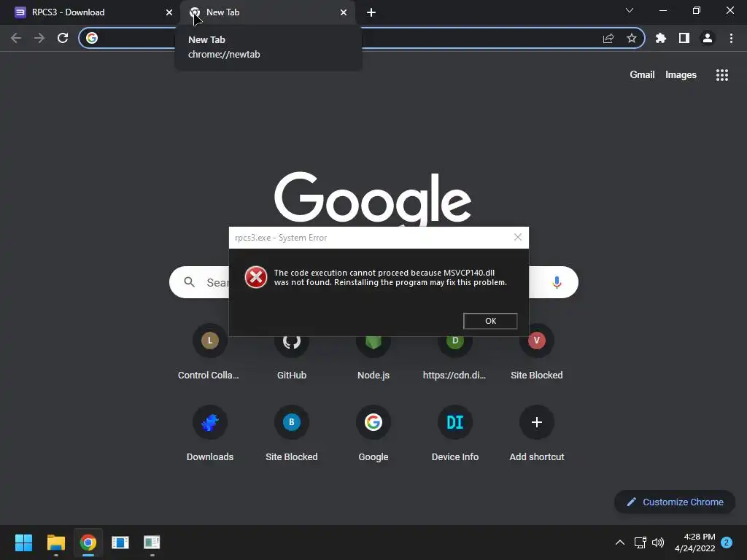
Task: Click Add shortcut tile
Action: click(x=537, y=433)
